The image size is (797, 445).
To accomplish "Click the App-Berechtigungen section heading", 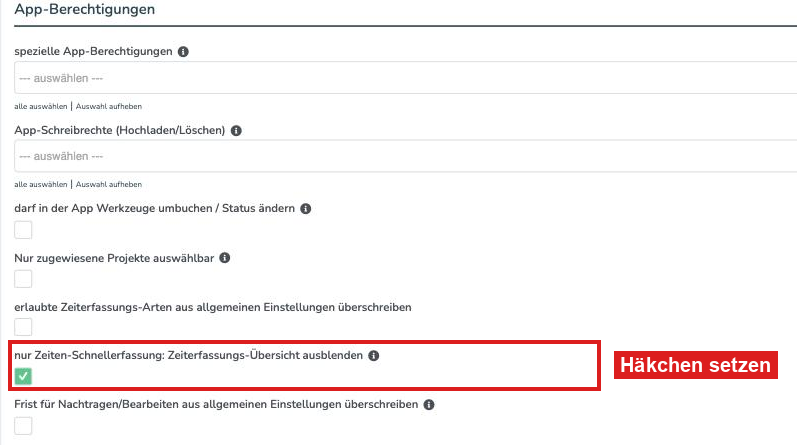I will [84, 9].
